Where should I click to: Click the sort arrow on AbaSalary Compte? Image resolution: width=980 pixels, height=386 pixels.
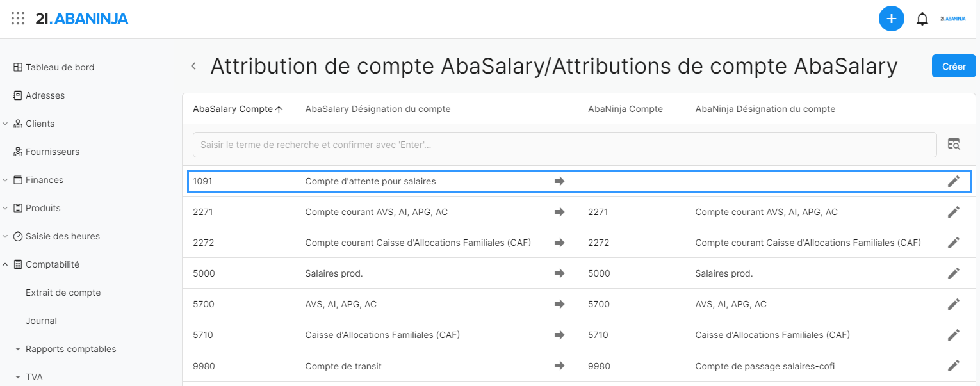point(279,109)
